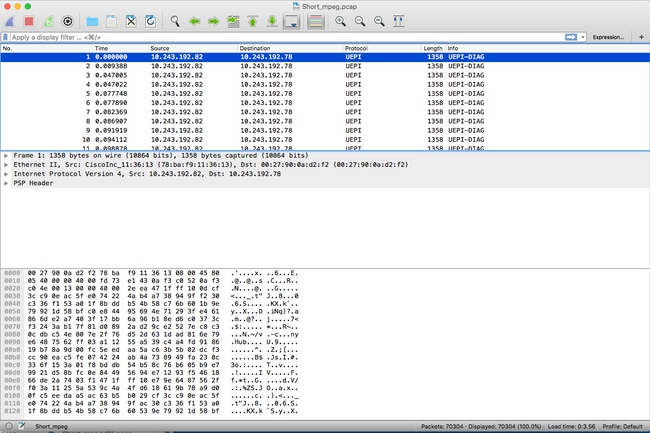Restart the current capture

tap(49, 21)
